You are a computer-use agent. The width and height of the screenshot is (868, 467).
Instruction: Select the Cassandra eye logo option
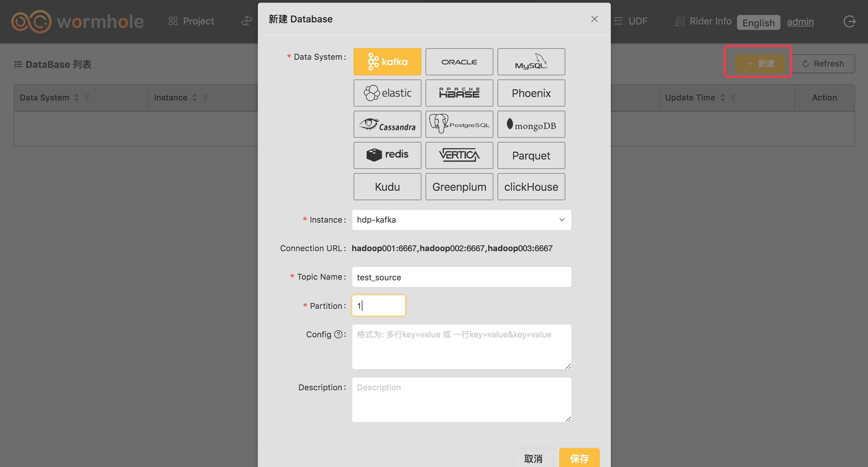387,124
